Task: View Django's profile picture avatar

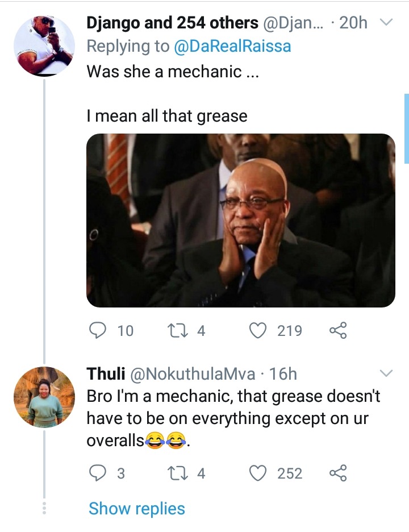Action: pyautogui.click(x=44, y=45)
